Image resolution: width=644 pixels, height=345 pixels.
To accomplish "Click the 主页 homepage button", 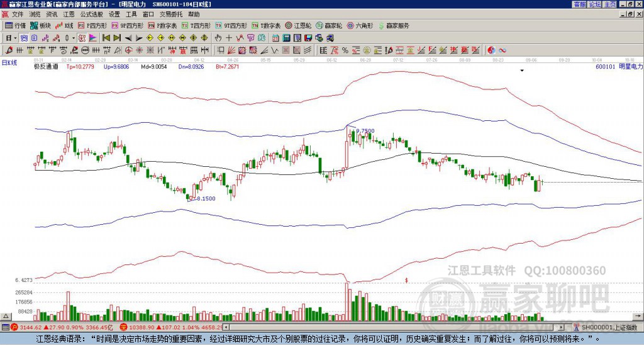I will tap(609, 4).
